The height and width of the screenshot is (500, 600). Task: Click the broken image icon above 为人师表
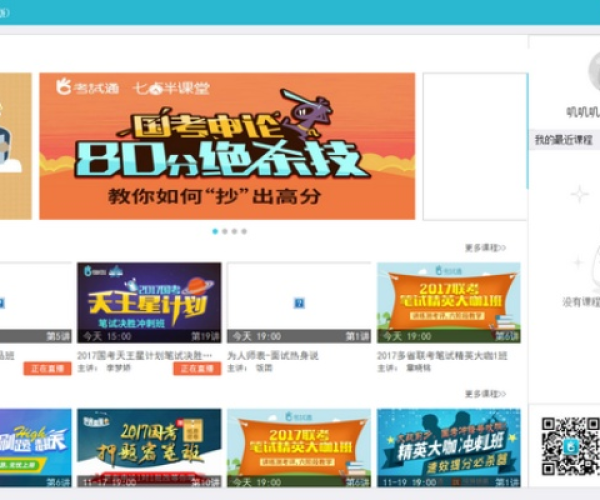(x=299, y=303)
